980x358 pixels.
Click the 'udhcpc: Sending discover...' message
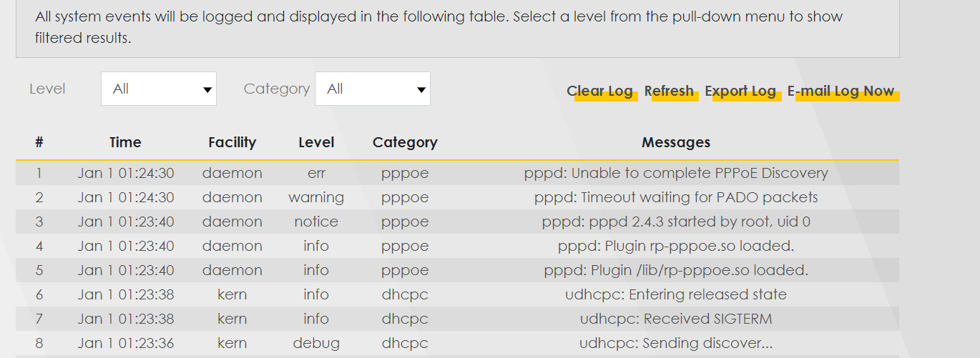click(x=675, y=343)
